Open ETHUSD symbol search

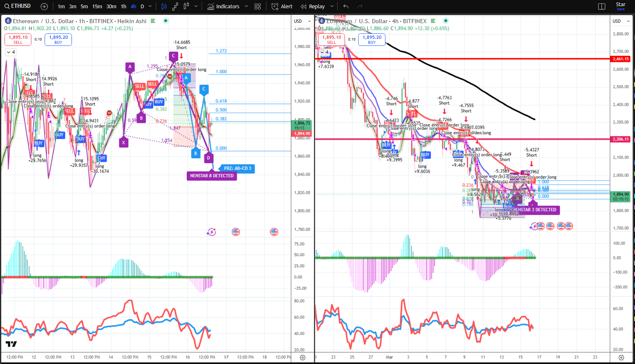17,6
